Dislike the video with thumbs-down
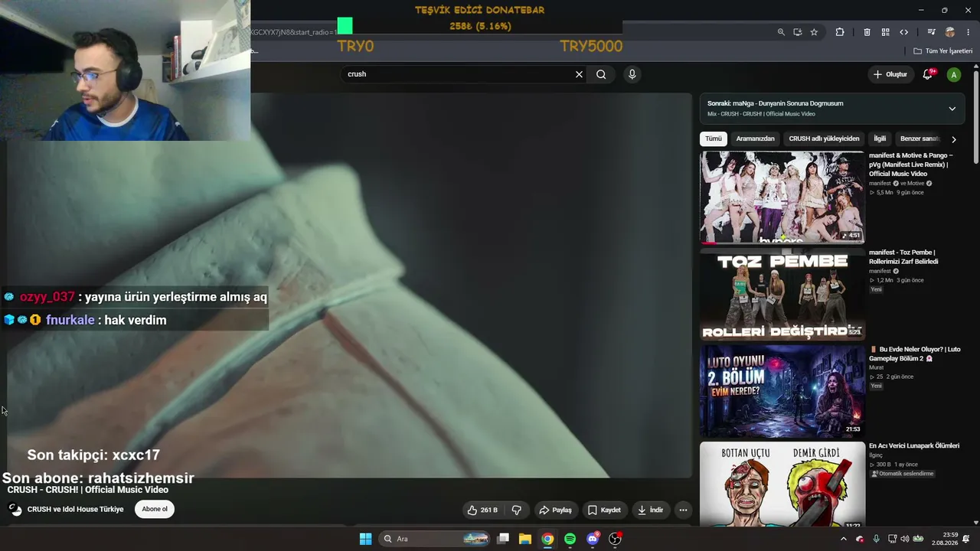 coord(517,510)
